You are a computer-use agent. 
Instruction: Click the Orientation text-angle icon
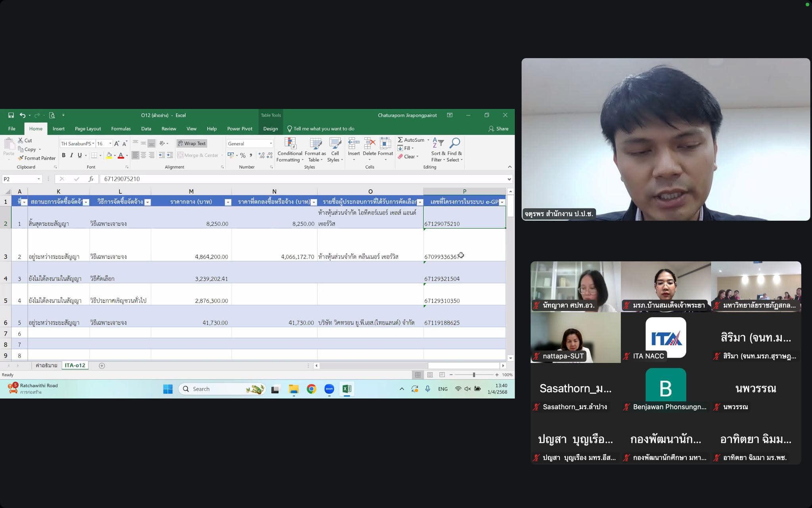[x=162, y=143]
